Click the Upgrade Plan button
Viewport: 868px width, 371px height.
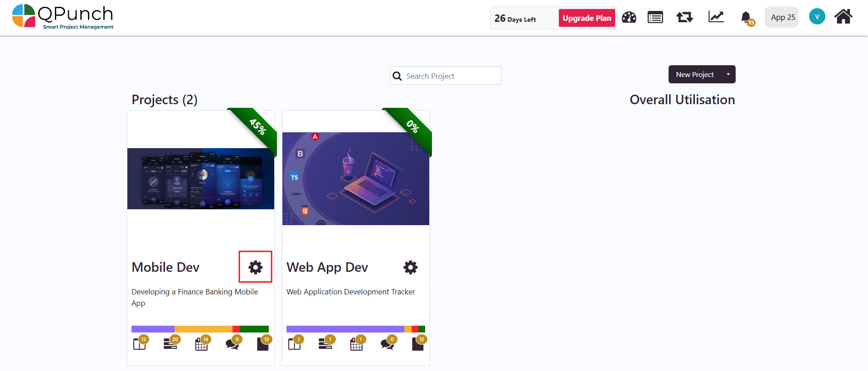(587, 18)
